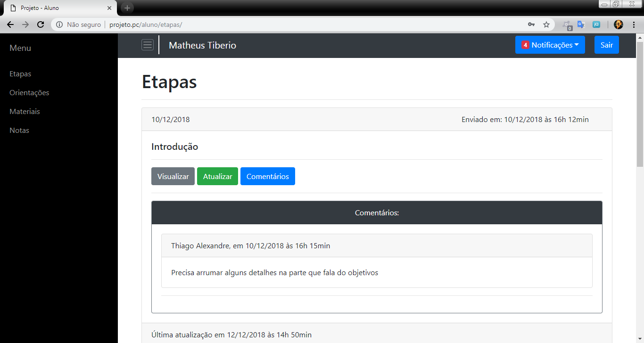Open Materiais in the sidebar menu

pos(25,112)
